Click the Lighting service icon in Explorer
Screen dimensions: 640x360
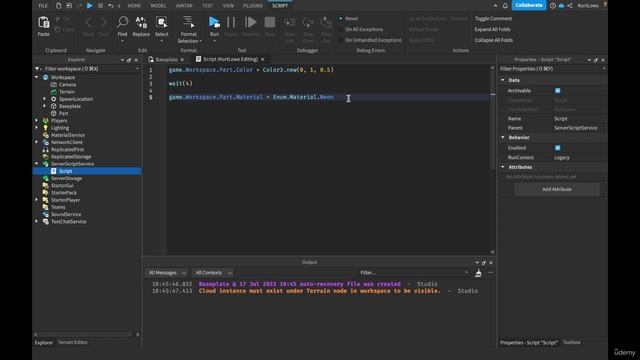(x=46, y=128)
